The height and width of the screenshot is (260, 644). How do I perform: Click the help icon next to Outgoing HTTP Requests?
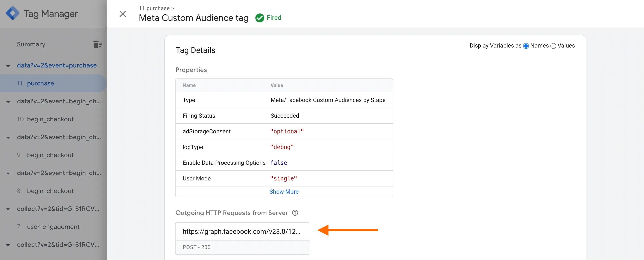click(295, 213)
